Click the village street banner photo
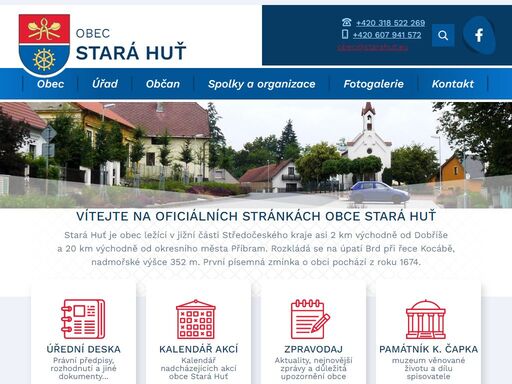Image resolution: width=512 pixels, height=384 pixels. pyautogui.click(x=256, y=155)
